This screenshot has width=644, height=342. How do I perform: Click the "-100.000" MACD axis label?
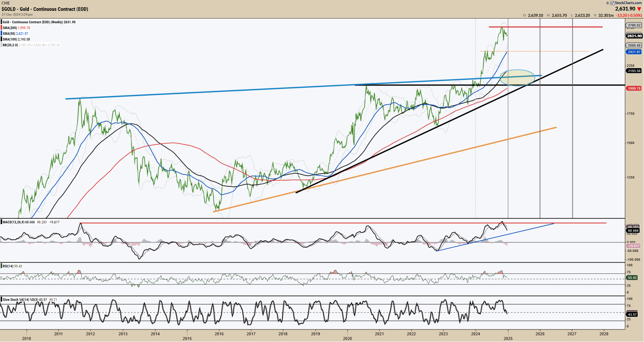633,260
